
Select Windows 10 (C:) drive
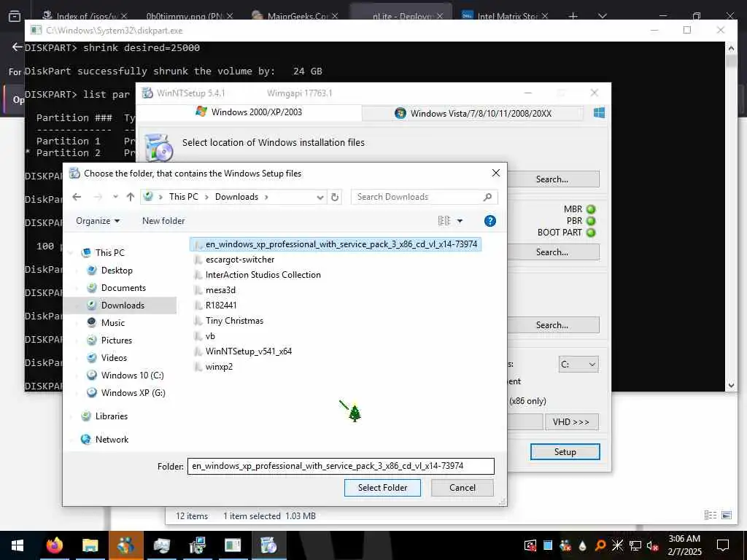click(133, 376)
